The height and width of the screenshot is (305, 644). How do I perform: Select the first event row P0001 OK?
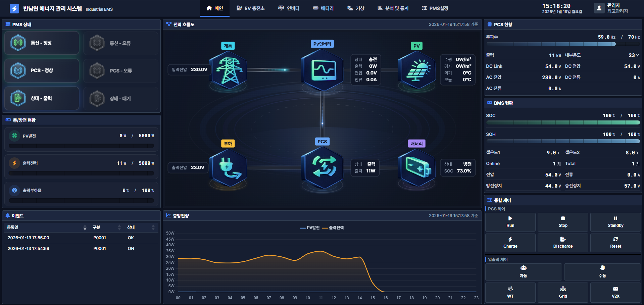click(81, 238)
